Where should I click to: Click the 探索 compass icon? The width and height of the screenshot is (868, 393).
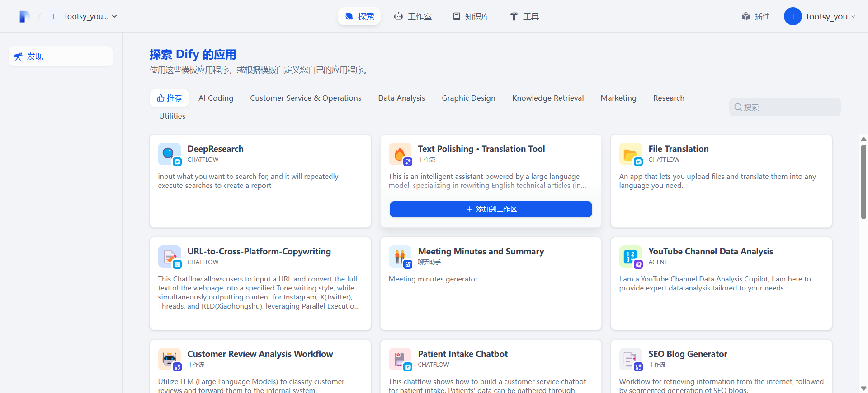(349, 16)
